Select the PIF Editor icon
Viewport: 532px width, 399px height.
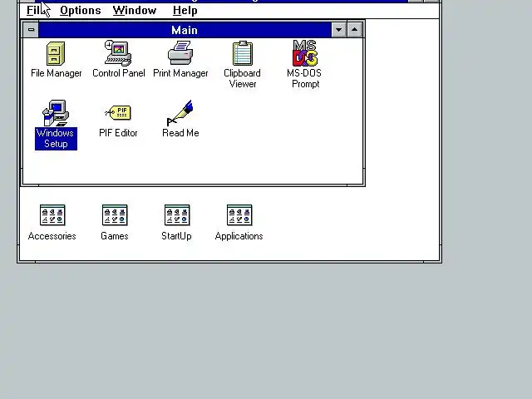tap(118, 113)
